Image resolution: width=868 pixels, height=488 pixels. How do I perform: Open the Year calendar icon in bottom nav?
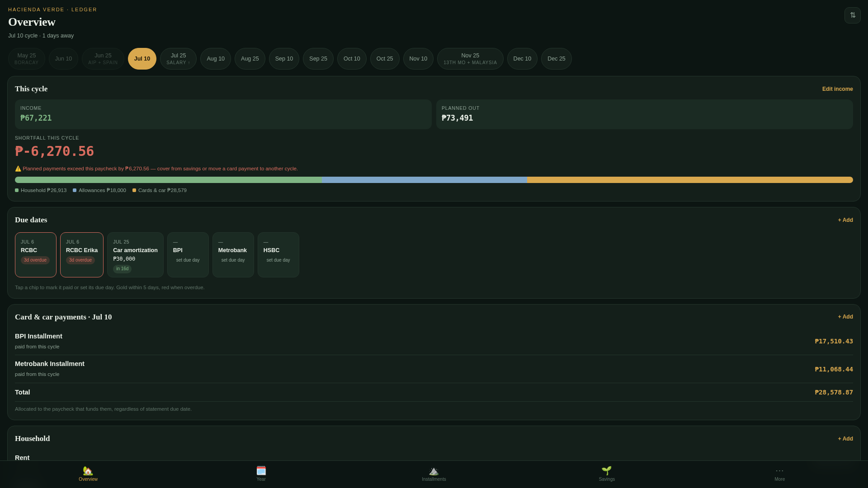tap(261, 470)
